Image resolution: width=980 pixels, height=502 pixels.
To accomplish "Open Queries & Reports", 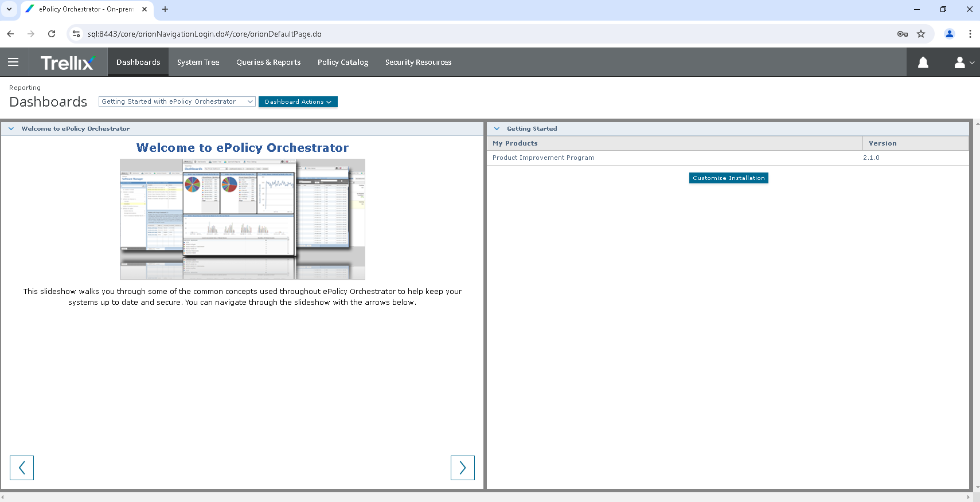I will click(x=268, y=62).
